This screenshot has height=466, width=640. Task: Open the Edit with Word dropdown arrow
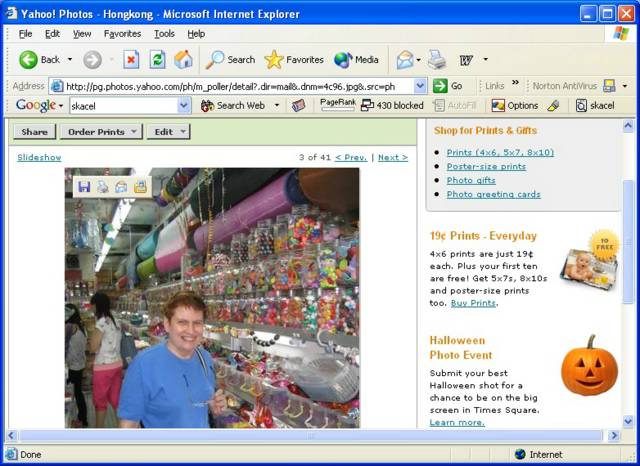tap(485, 60)
